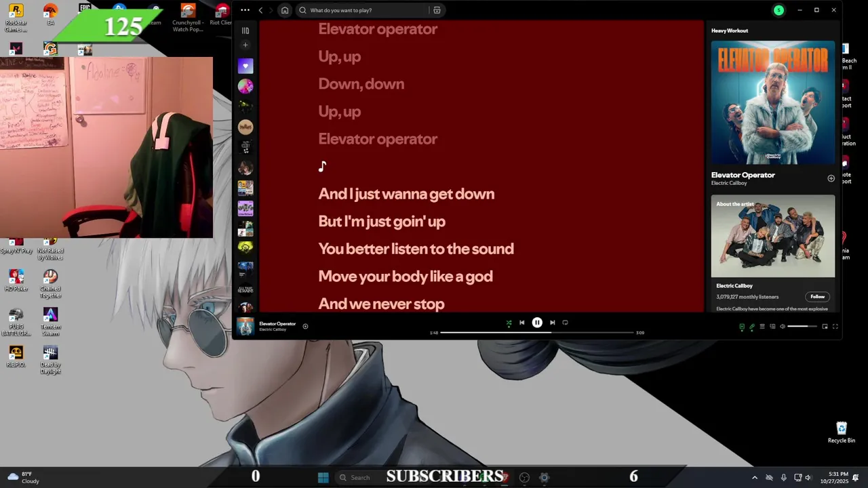Open Crunchyroll desktop shortcut

point(188,18)
